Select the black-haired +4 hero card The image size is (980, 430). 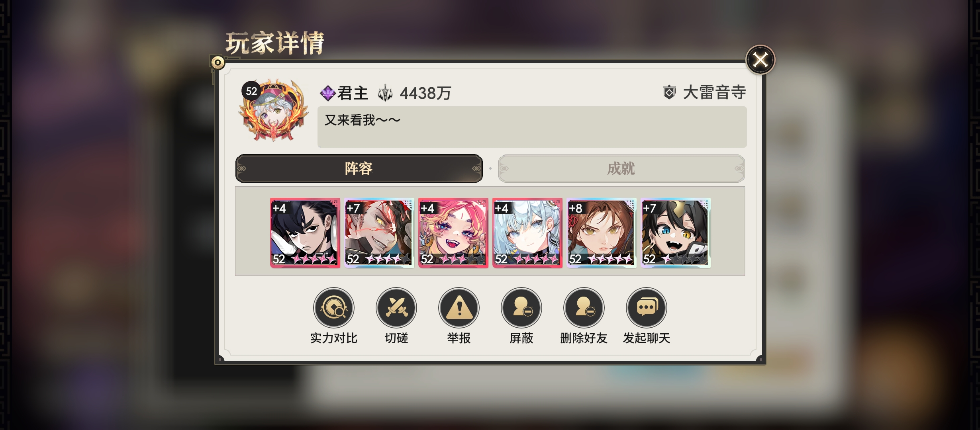305,233
